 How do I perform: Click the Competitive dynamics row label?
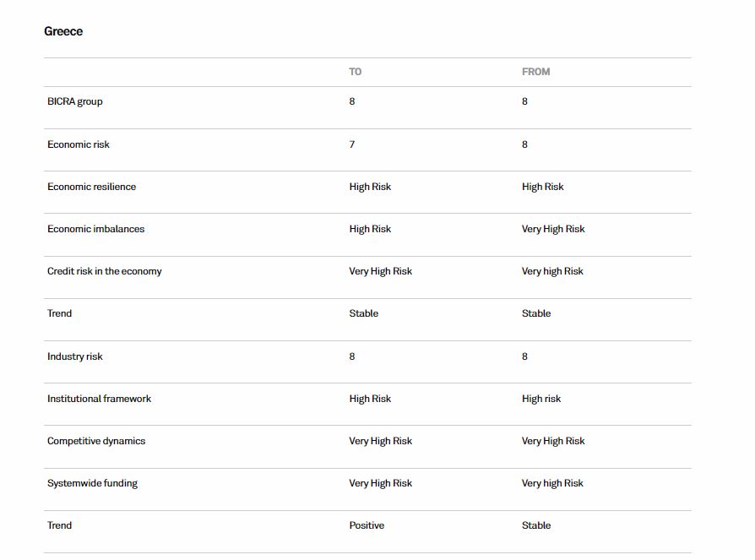[96, 441]
